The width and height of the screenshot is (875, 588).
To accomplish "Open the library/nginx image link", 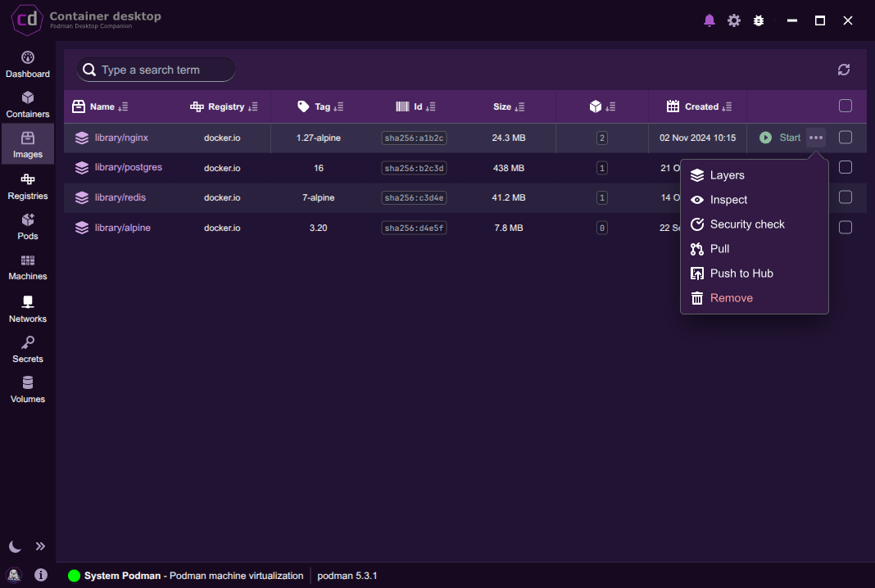I will click(121, 138).
